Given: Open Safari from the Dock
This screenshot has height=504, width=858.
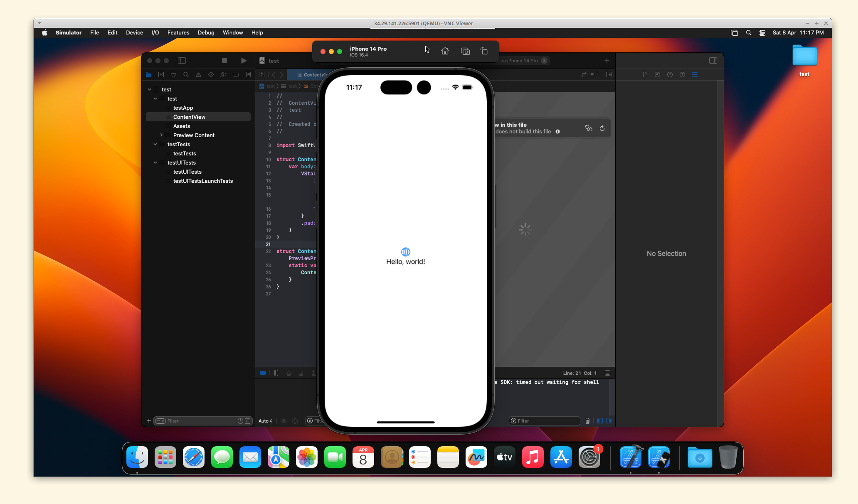Looking at the screenshot, I should click(194, 457).
